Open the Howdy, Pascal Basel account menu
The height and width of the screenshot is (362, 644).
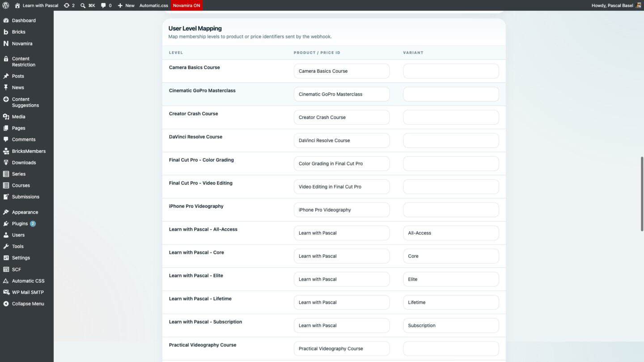pos(617,5)
